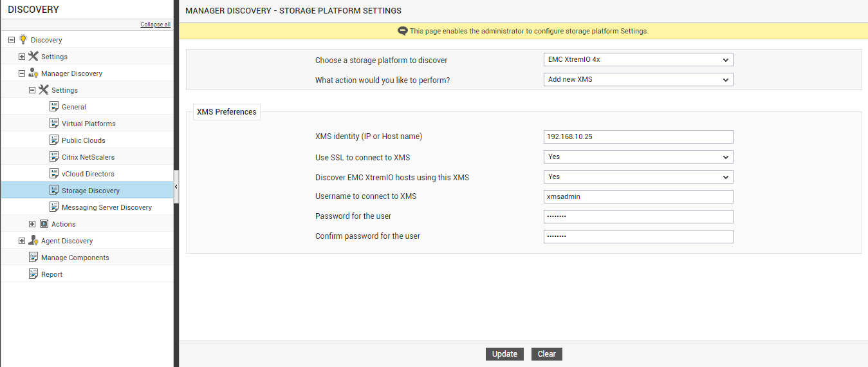Click the Citrix NetScalers page icon
The image size is (868, 367).
(54, 156)
